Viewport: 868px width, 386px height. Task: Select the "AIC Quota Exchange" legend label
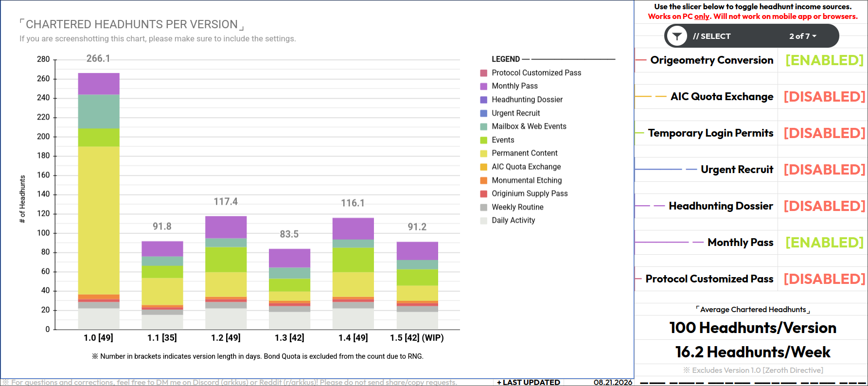pyautogui.click(x=526, y=167)
